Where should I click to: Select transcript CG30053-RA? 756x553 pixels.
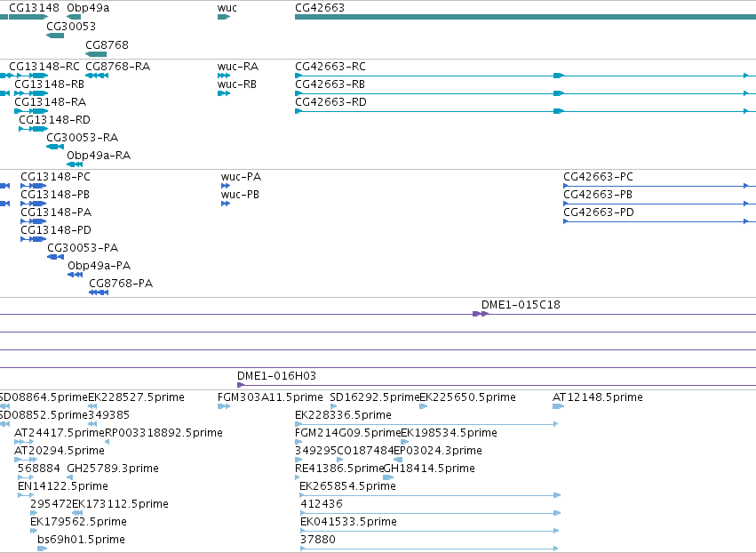[x=82, y=138]
